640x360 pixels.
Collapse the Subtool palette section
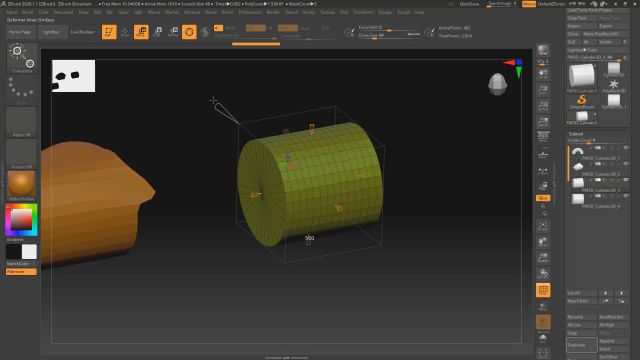click(576, 134)
